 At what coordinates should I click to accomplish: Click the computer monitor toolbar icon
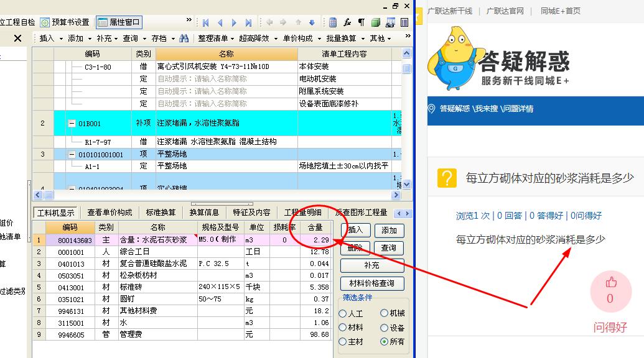click(x=390, y=22)
